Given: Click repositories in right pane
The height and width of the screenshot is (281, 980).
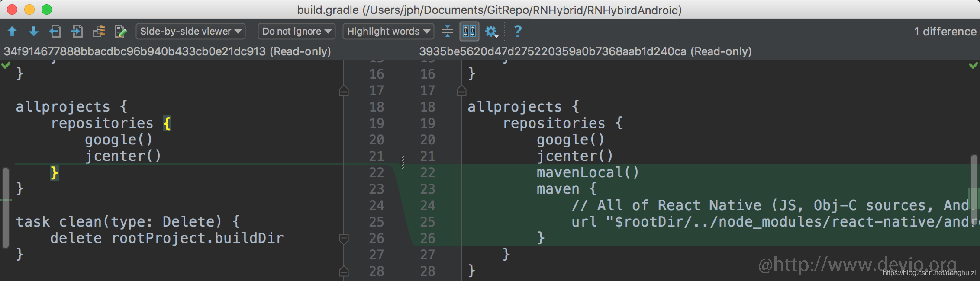Looking at the screenshot, I should coord(554,123).
